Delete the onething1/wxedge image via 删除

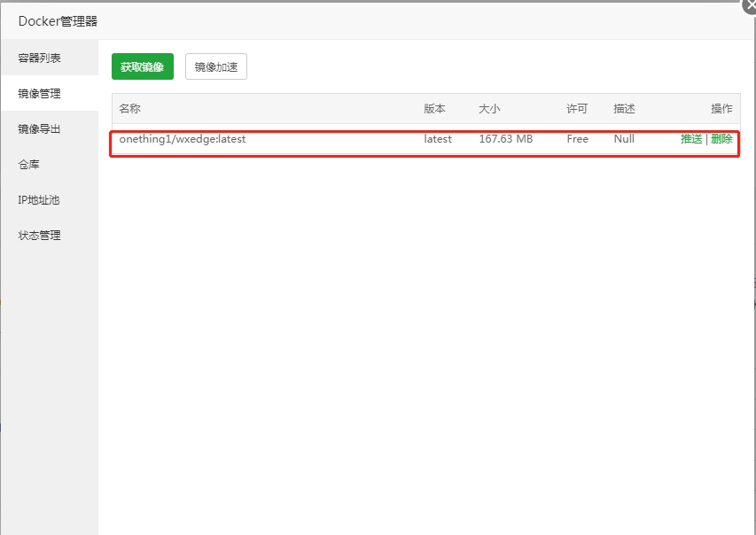pos(721,139)
